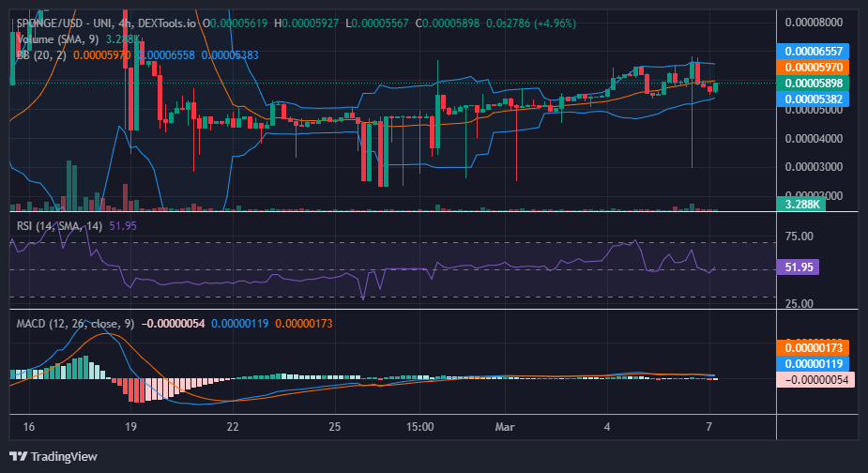The height and width of the screenshot is (473, 868).
Task: Click the low value L0.00005567 in header
Action: coord(377,23)
